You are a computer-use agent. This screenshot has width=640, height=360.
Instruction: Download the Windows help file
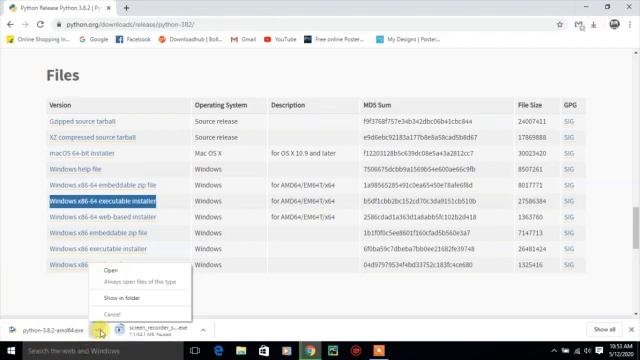76,169
